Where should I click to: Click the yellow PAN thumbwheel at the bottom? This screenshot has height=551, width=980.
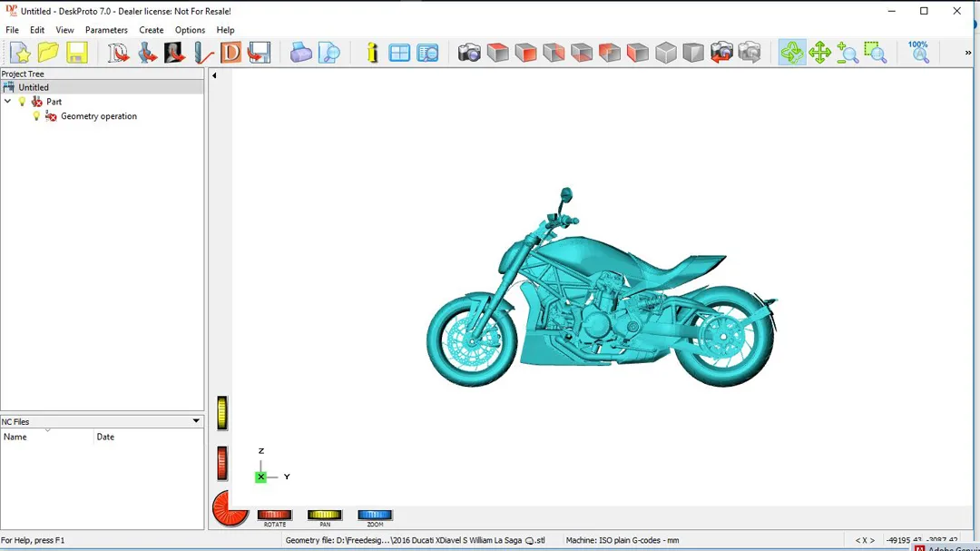(324, 515)
